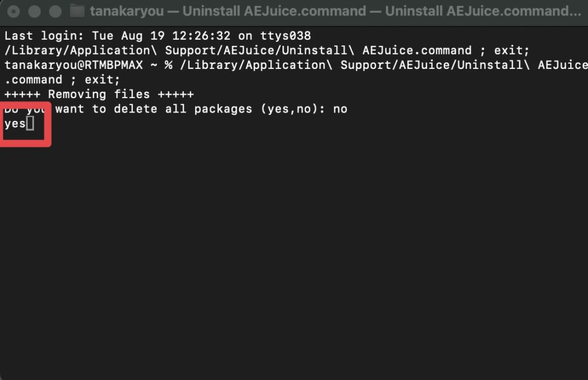Close the Terminal window
Viewport: 588px width, 380px height.
pyautogui.click(x=14, y=11)
